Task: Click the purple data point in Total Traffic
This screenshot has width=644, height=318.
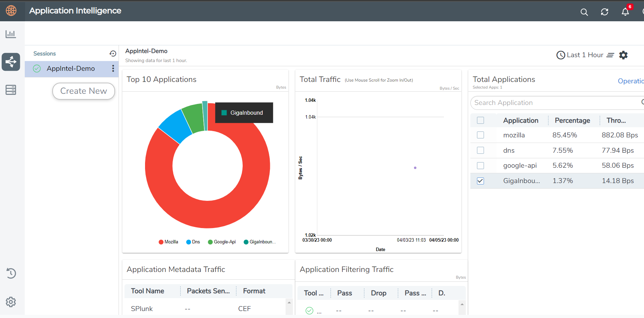Action: (415, 168)
